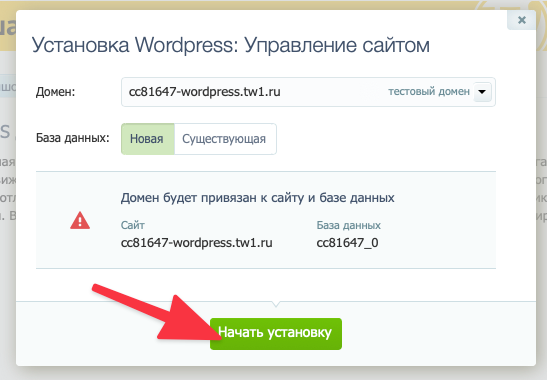The image size is (547, 380).
Task: Click the Сайт column heading
Action: tap(133, 225)
